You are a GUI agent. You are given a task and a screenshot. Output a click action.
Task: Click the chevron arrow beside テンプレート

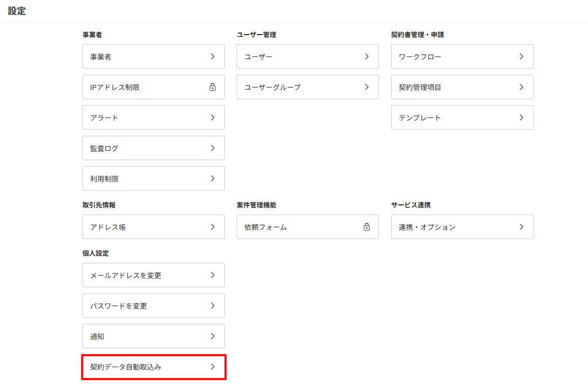[521, 117]
